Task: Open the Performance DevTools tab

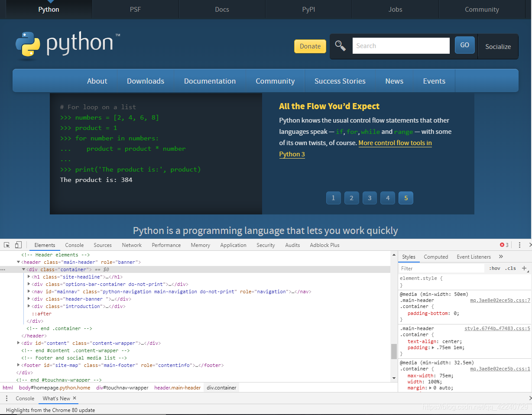Action: pos(166,245)
